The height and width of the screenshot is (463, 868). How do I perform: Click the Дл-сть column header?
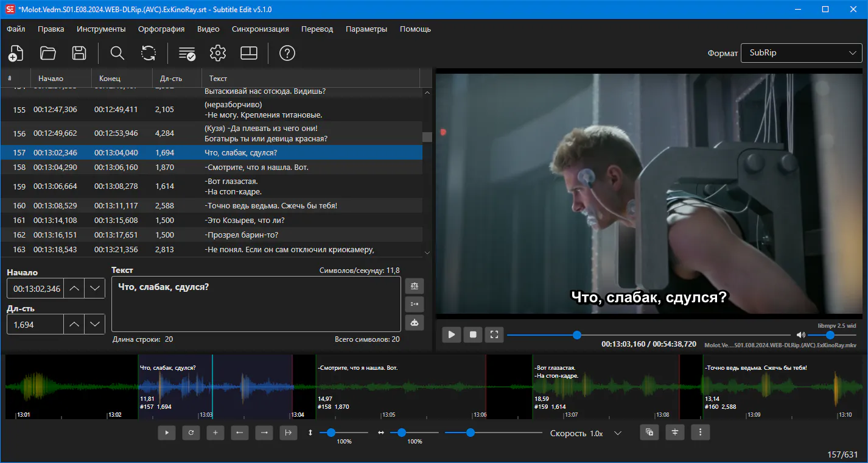177,78
